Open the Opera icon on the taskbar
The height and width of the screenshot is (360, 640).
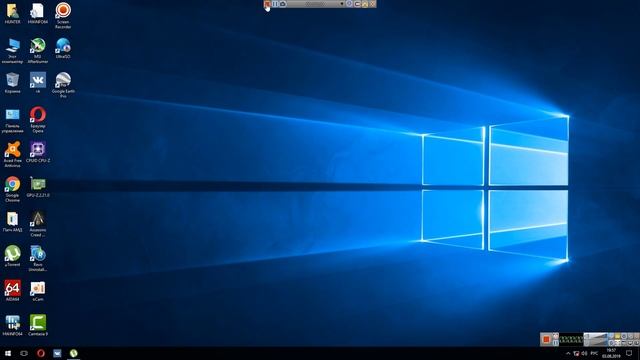pyautogui.click(x=40, y=353)
